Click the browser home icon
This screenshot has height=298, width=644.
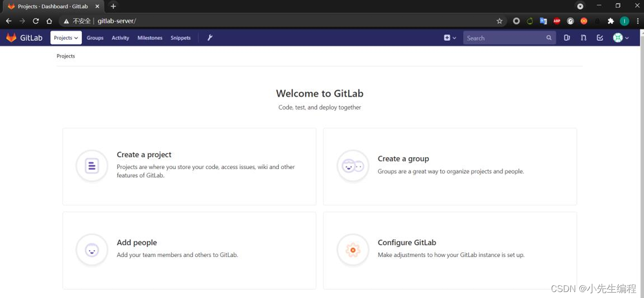click(49, 21)
